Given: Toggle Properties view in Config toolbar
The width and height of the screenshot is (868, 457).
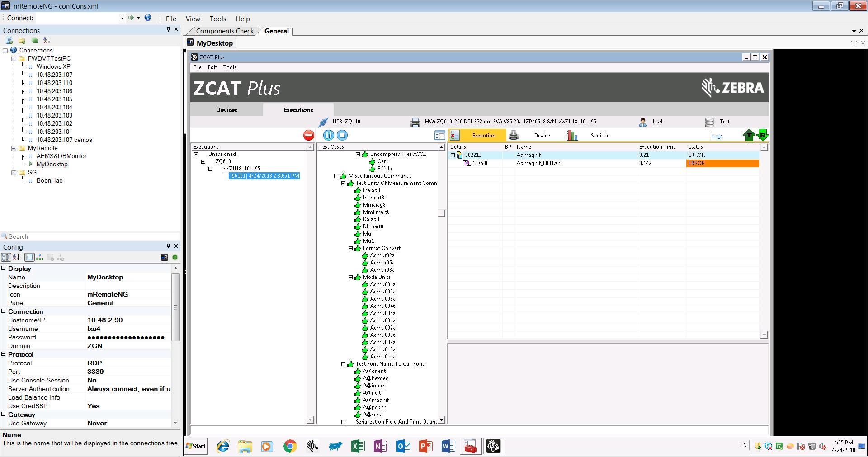Looking at the screenshot, I should pos(29,257).
